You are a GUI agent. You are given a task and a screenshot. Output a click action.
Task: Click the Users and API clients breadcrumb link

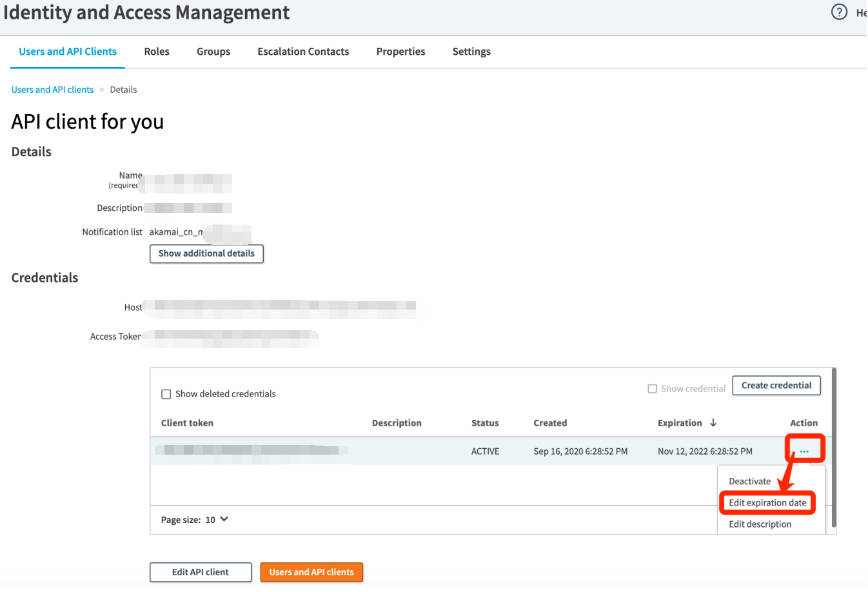(52, 90)
